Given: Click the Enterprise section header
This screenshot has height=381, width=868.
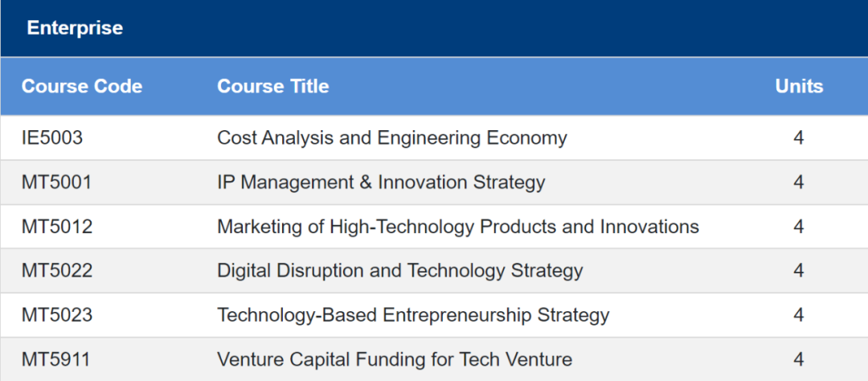Looking at the screenshot, I should (x=75, y=27).
